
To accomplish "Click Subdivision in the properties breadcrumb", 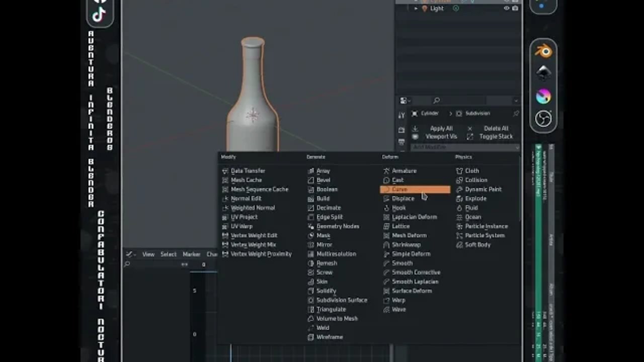I will click(x=477, y=114).
